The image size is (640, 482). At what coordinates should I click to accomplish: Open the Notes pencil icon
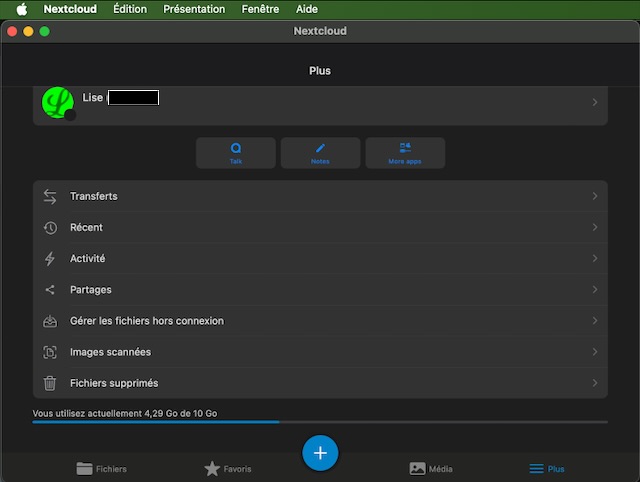tap(320, 148)
